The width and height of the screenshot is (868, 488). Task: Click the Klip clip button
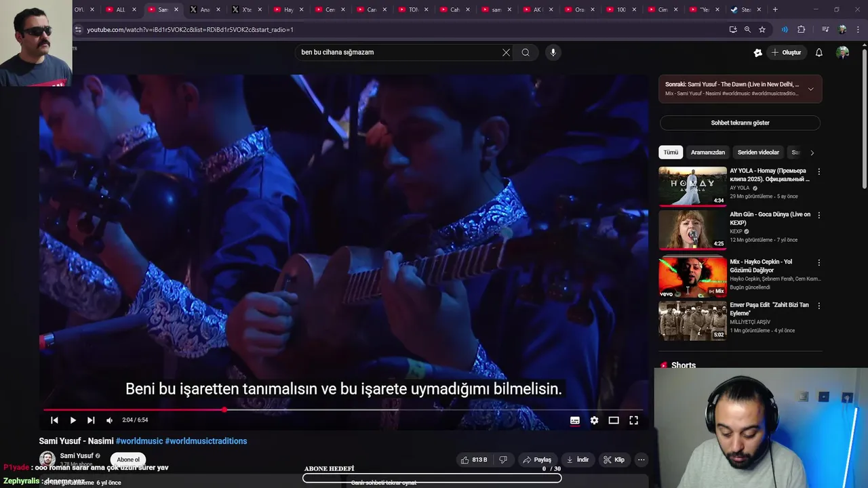[x=614, y=460]
